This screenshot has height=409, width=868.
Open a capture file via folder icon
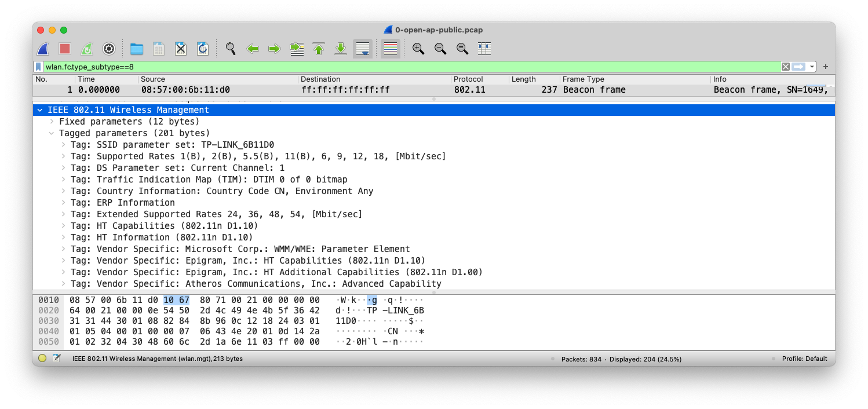click(137, 49)
